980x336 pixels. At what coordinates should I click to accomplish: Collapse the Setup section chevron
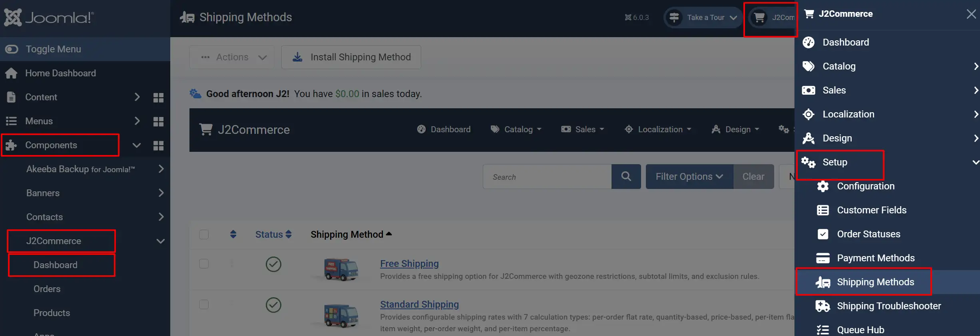click(x=975, y=162)
